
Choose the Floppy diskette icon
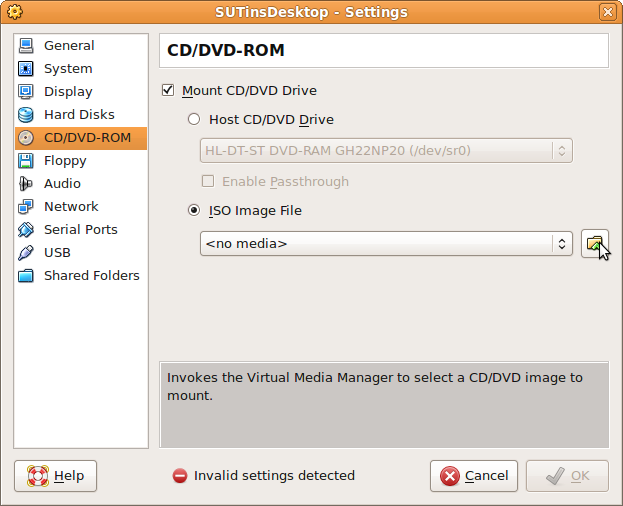26,161
